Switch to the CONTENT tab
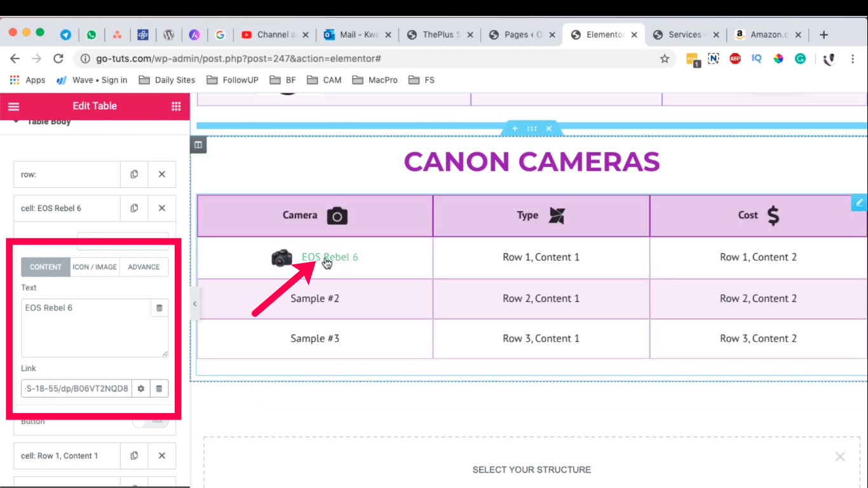This screenshot has height=488, width=868. [x=46, y=267]
